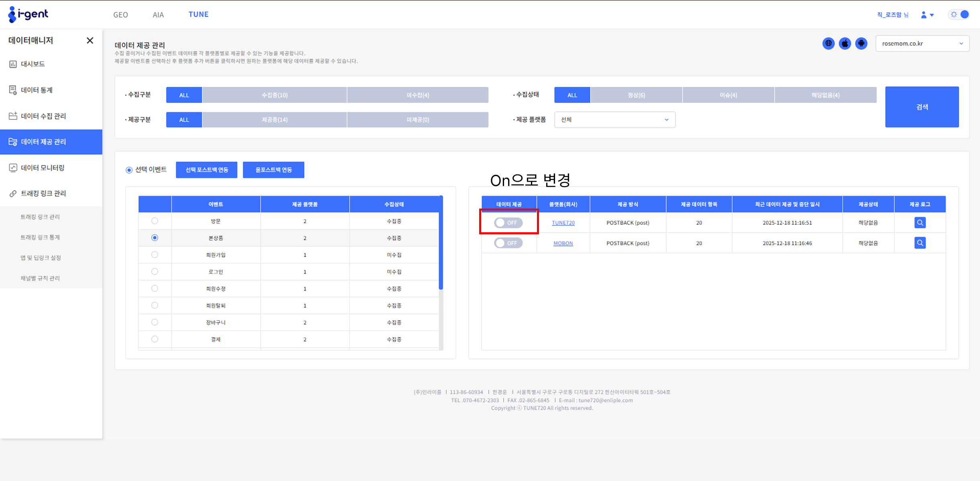Viewport: 980px width, 481px height.
Task: Click the 직_로즈맘 님 user name
Action: (x=893, y=15)
